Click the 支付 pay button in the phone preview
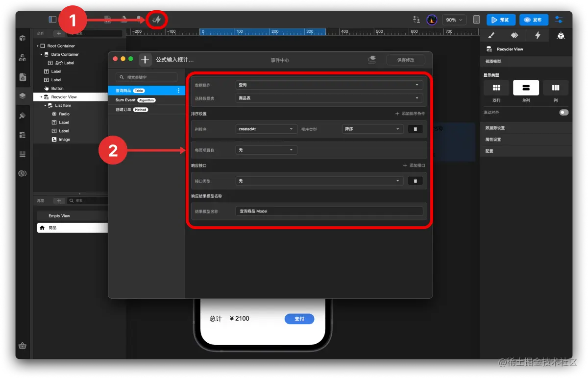Image resolution: width=588 pixels, height=378 pixels. pyautogui.click(x=299, y=319)
